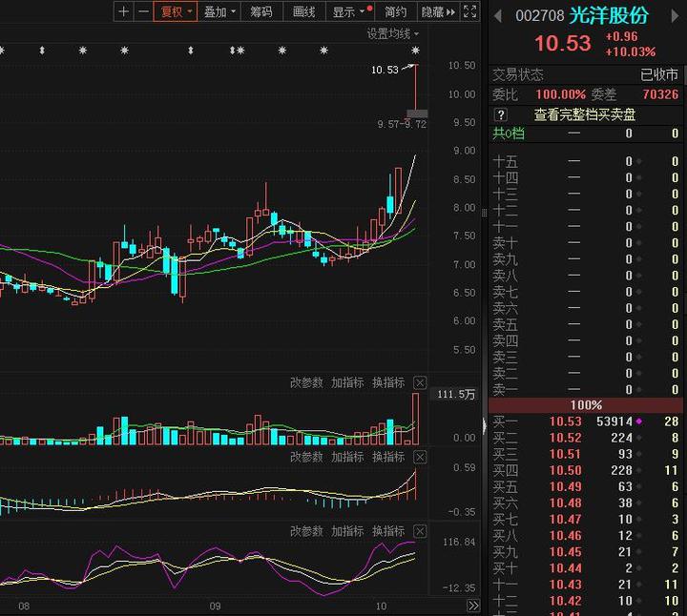Click the minus zoom-out icon in toolbar
The height and width of the screenshot is (616, 687).
(143, 11)
